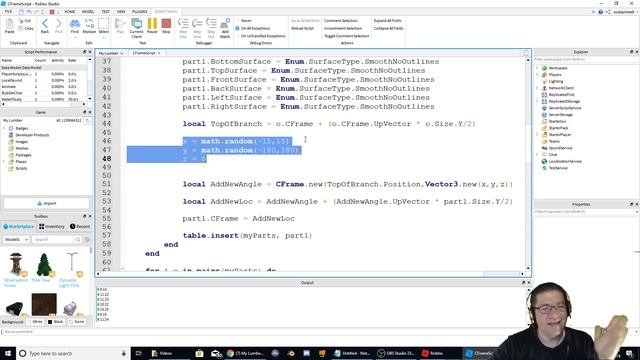The image size is (640, 360).
Task: Click the taskbar search box
Action: (73, 353)
